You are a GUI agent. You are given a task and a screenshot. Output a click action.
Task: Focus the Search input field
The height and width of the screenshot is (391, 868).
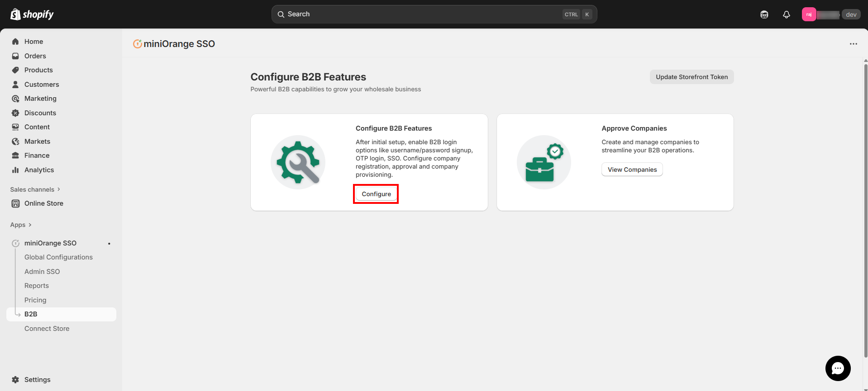click(x=434, y=14)
